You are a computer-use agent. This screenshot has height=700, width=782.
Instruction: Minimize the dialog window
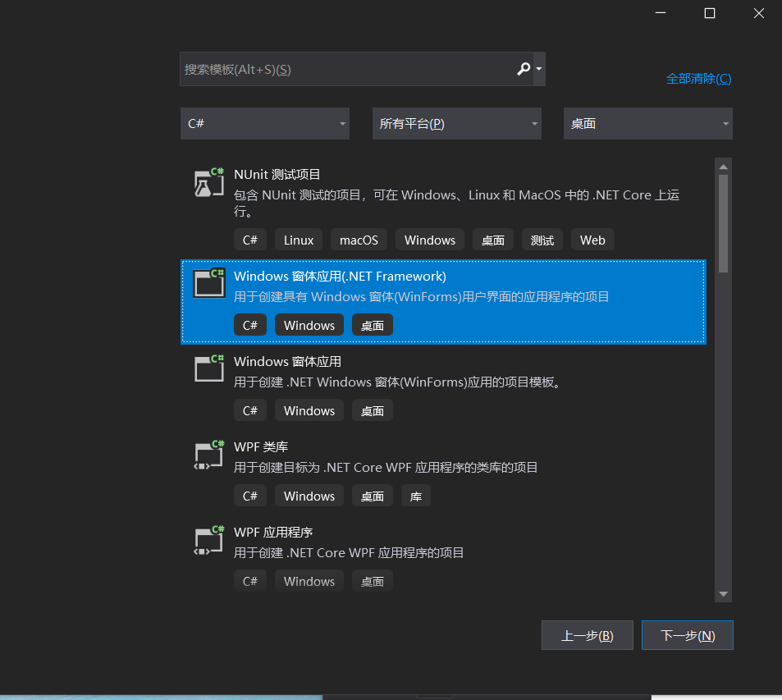[x=661, y=13]
